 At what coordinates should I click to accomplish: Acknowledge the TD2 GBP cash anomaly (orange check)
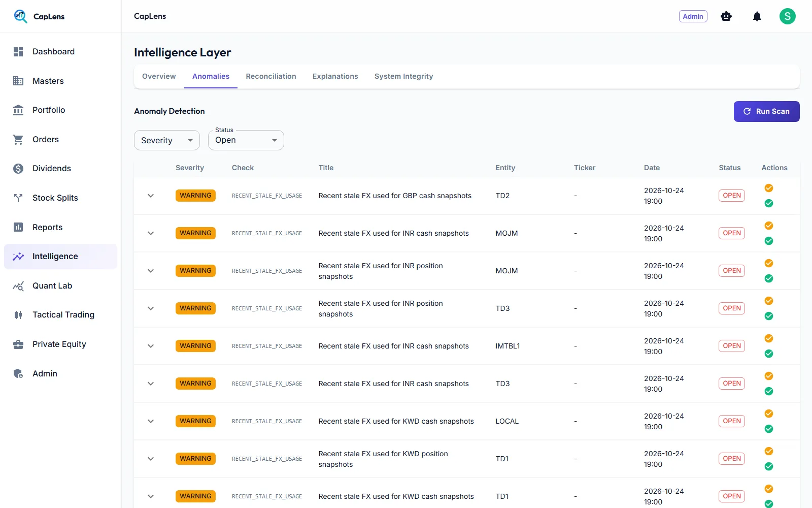(769, 188)
